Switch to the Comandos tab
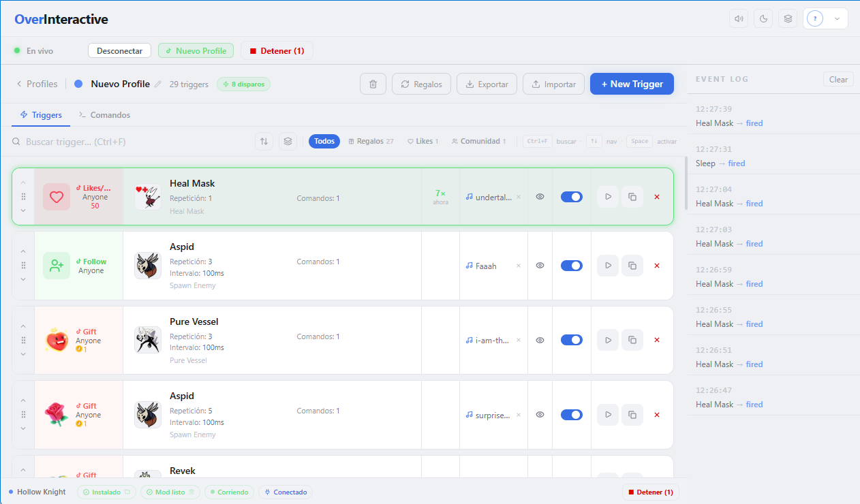Image resolution: width=860 pixels, height=504 pixels. [104, 115]
